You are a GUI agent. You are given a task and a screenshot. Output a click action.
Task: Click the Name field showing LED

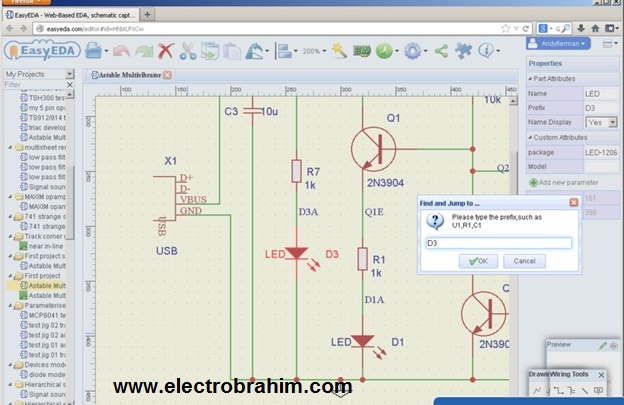point(601,94)
